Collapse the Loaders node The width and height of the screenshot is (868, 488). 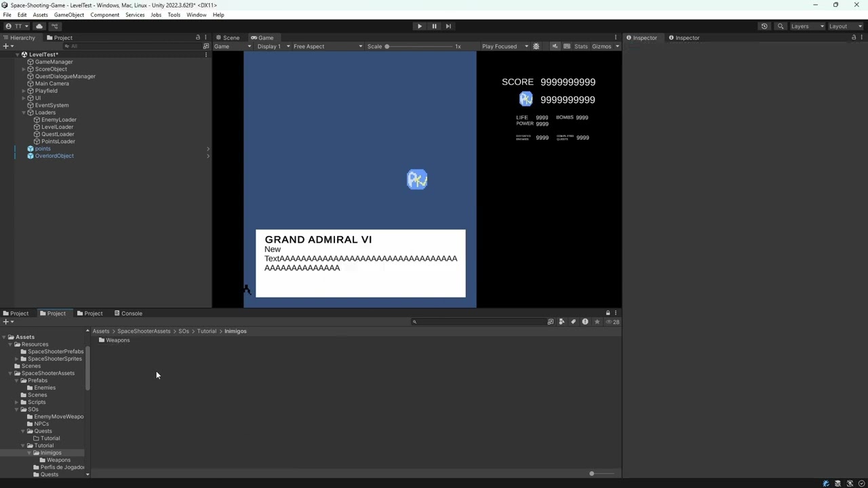point(24,113)
